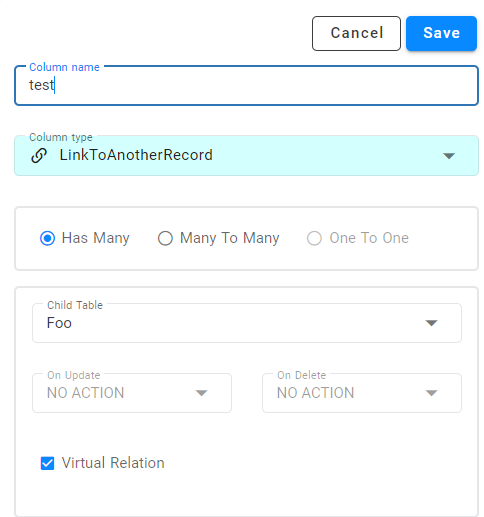Click the Has Many text label
484x517 pixels.
pyautogui.click(x=96, y=238)
